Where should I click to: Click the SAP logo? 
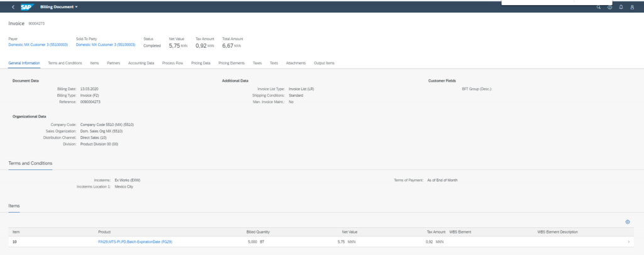point(27,7)
